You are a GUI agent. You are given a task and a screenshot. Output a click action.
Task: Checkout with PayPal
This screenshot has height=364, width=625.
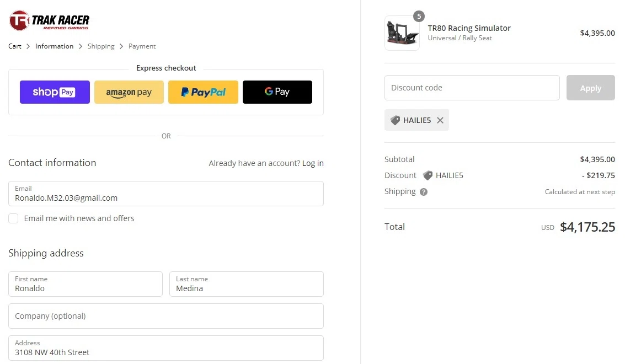(x=204, y=92)
